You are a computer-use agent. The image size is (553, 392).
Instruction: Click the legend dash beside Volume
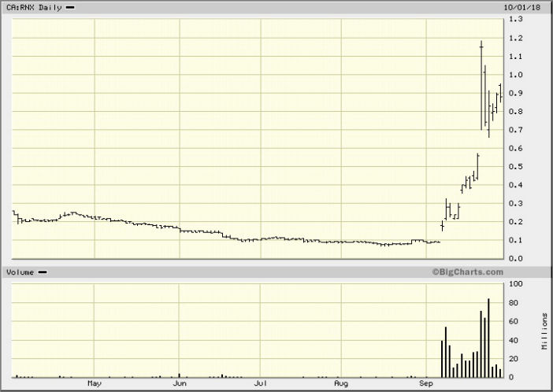point(43,272)
